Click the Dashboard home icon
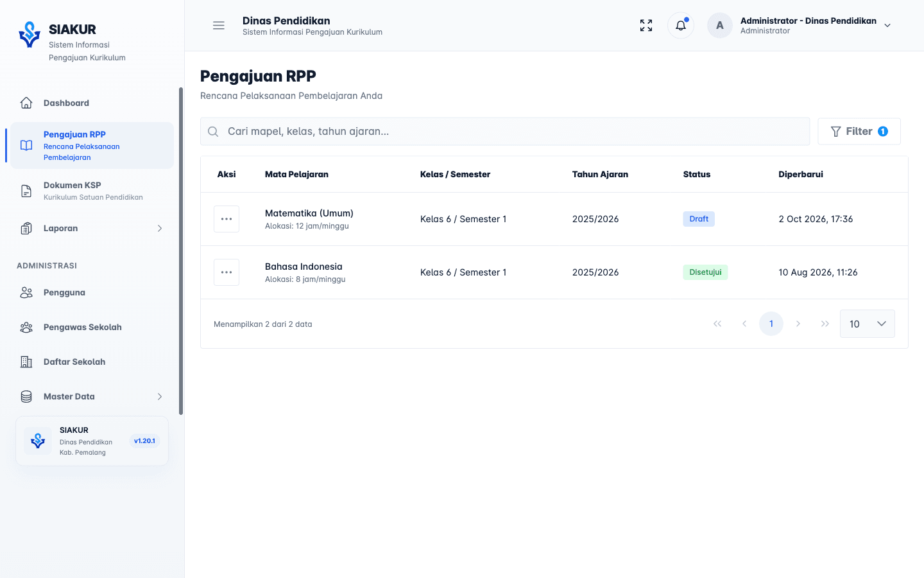The height and width of the screenshot is (578, 924). click(26, 103)
